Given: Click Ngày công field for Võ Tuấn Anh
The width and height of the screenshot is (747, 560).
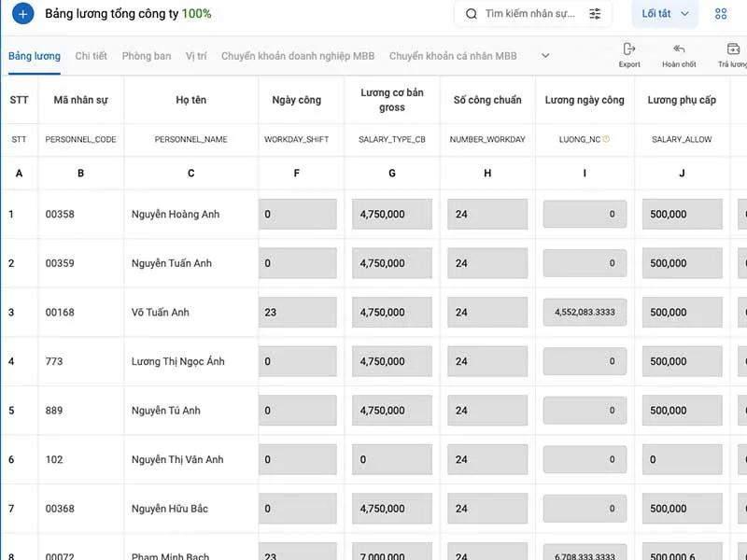Looking at the screenshot, I should click(x=298, y=313).
